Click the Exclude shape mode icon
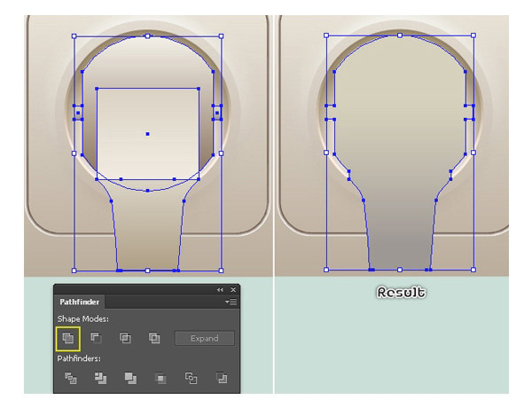Screen dimensions: 532x408 154,338
